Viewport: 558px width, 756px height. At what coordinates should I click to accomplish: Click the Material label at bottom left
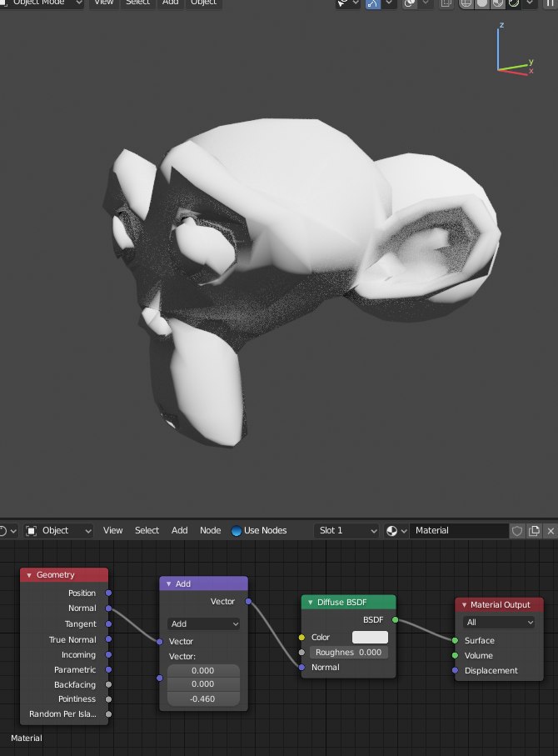click(27, 738)
